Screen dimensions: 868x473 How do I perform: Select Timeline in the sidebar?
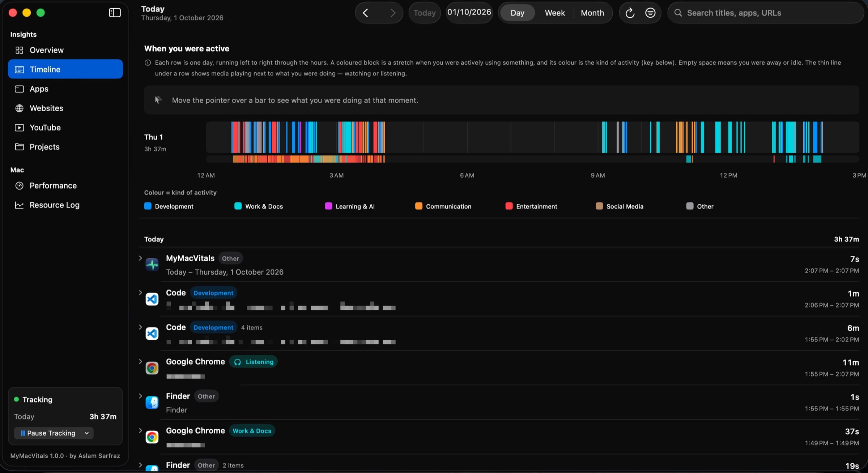[65, 69]
